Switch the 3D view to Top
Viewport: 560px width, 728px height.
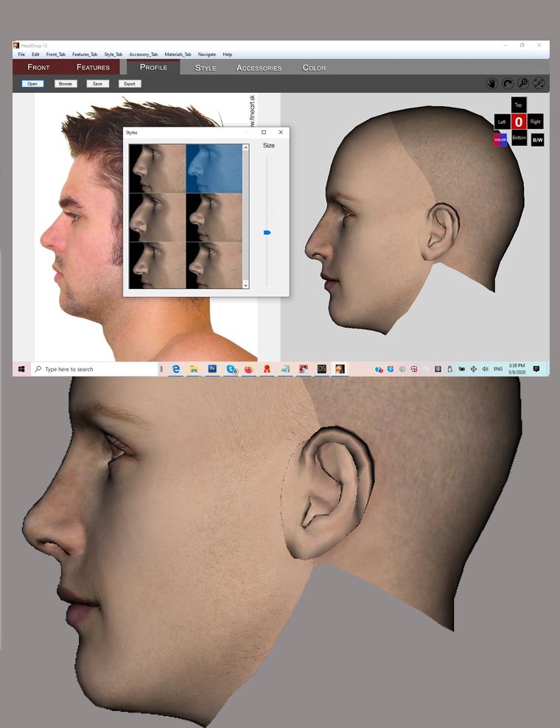click(x=519, y=105)
